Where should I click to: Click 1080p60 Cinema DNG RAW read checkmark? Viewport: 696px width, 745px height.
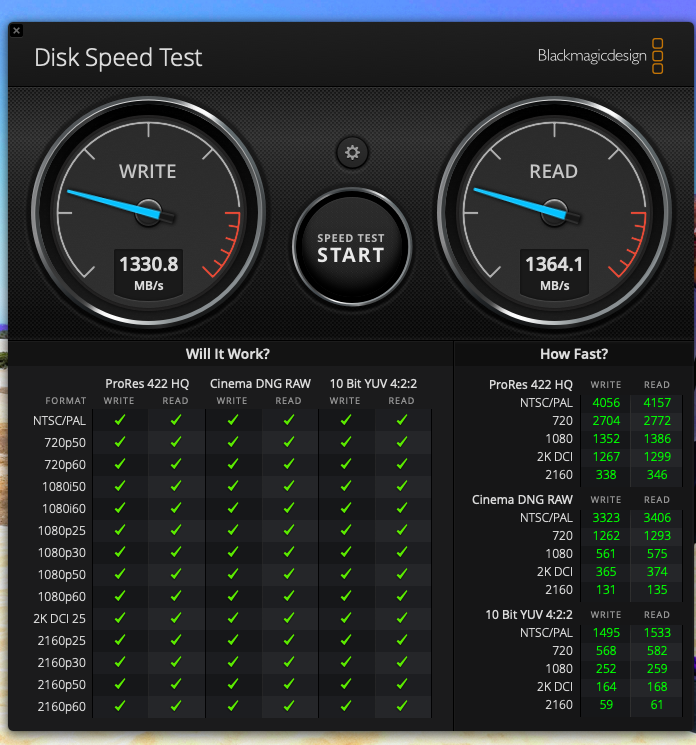pyautogui.click(x=289, y=596)
